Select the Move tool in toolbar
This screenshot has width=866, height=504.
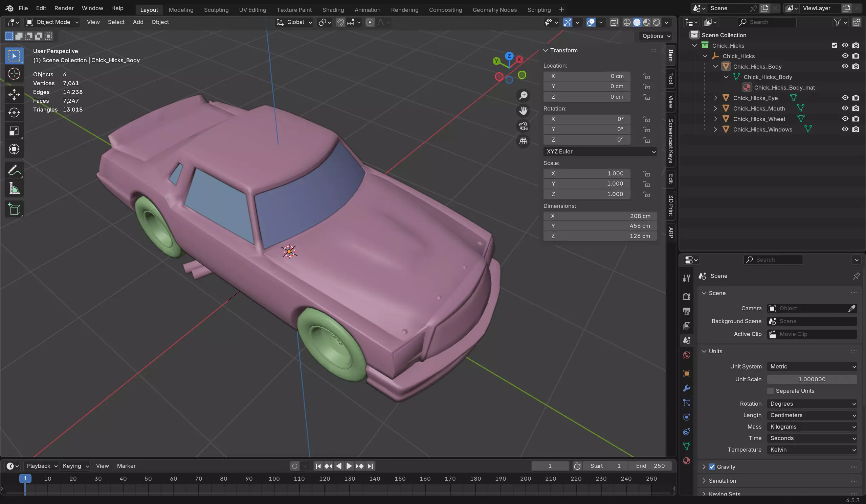click(x=14, y=94)
